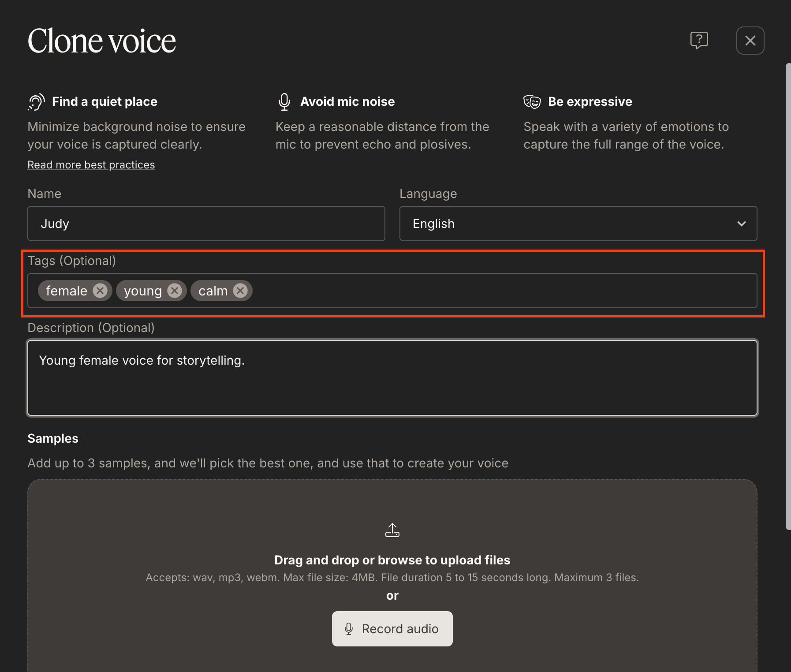Remove the female tag
This screenshot has height=672, width=791.
pyautogui.click(x=100, y=290)
